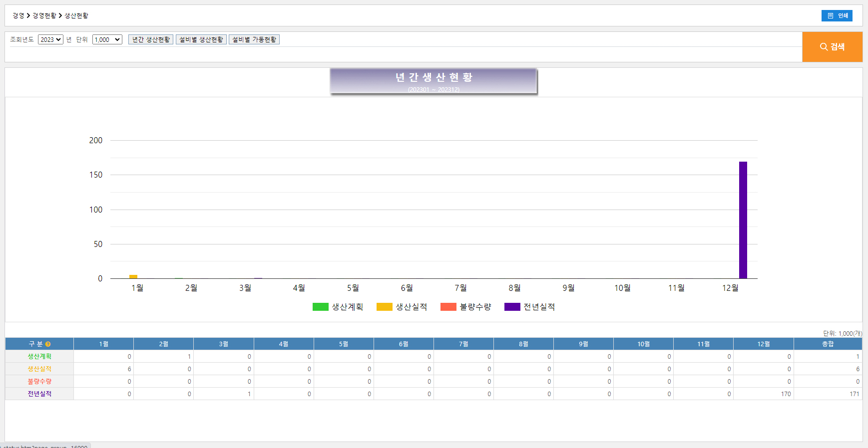The height and width of the screenshot is (448, 868).
Task: Switch to 설비별 생산현황 view
Action: tap(201, 40)
